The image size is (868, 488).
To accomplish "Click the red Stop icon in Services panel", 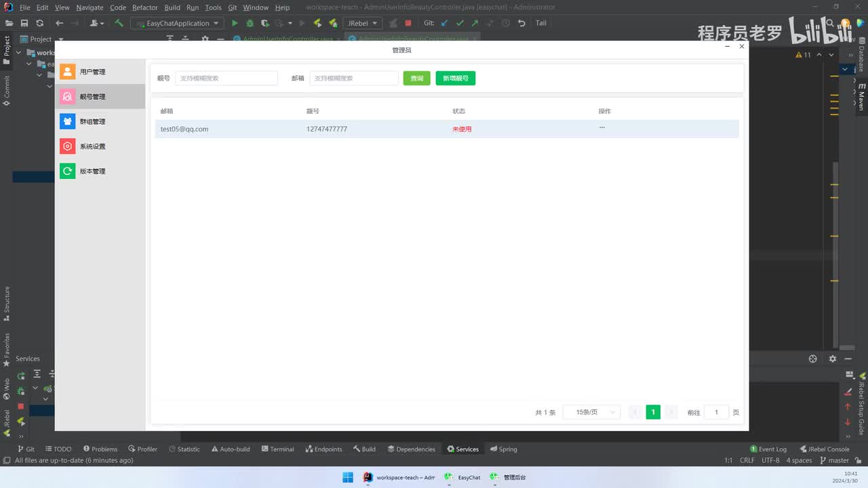I will 20,406.
